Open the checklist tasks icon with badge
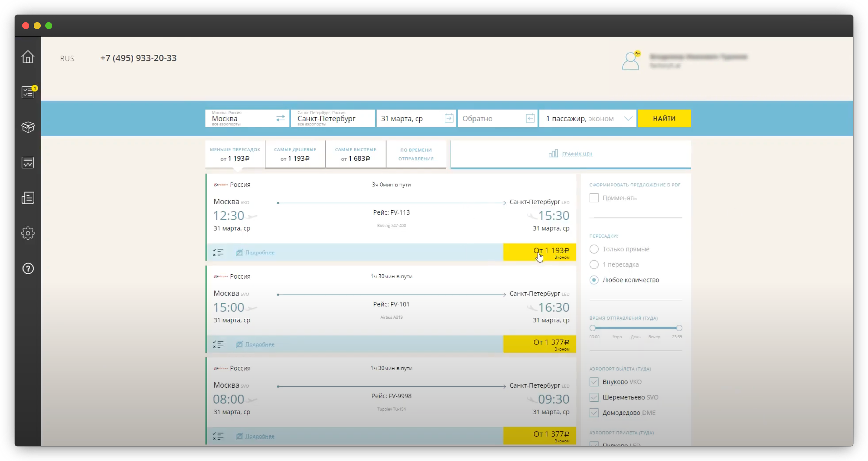This screenshot has height=461, width=868. click(x=28, y=92)
